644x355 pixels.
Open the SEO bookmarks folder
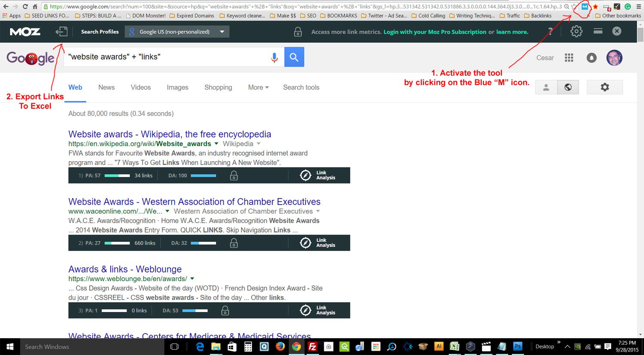click(308, 15)
